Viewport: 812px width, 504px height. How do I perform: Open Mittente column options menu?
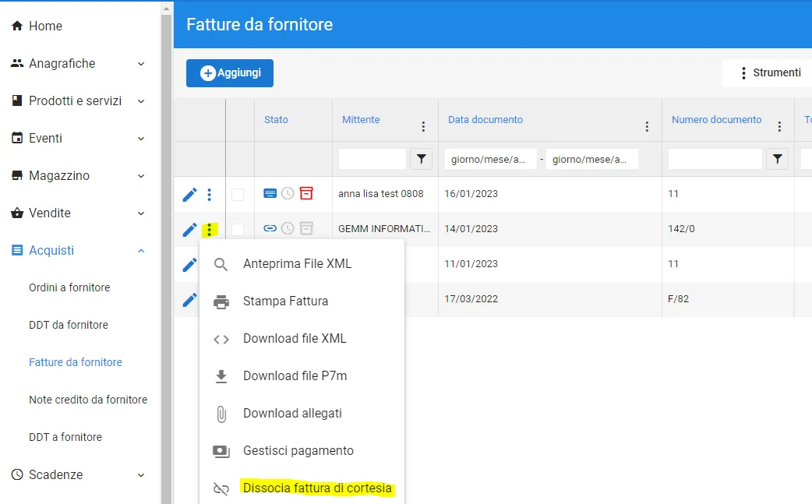(x=423, y=127)
